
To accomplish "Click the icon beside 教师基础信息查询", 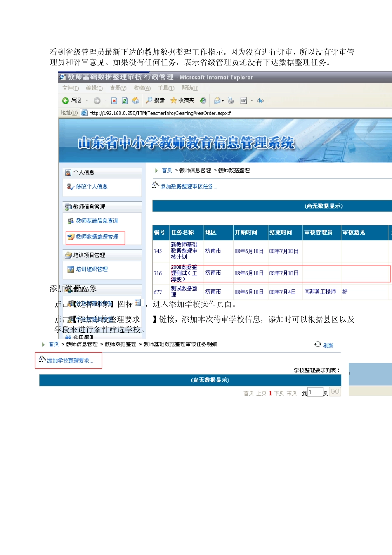I will tap(71, 221).
